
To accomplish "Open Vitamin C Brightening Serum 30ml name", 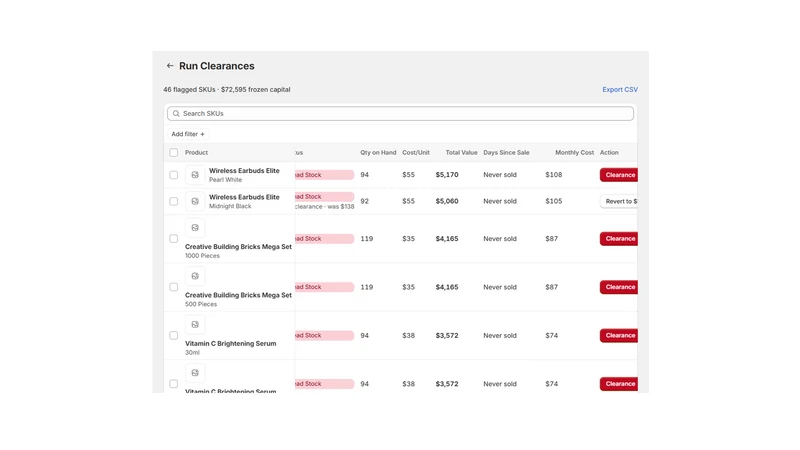I will click(231, 344).
